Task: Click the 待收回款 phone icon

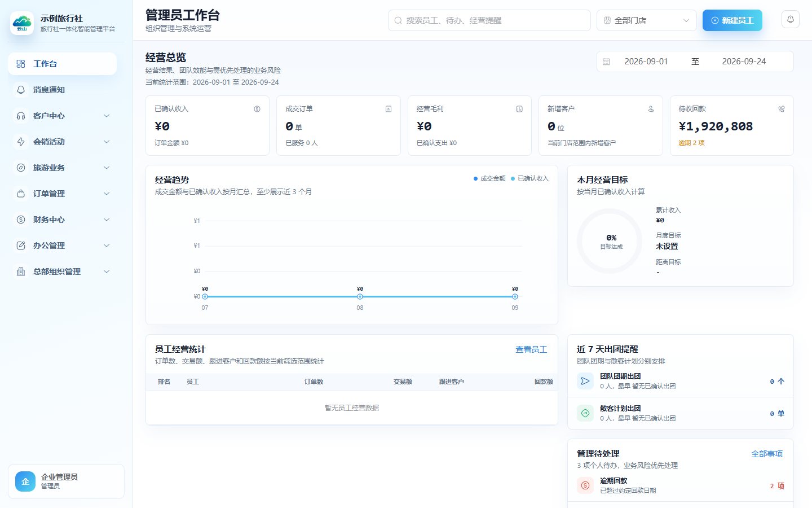Action: (782, 109)
